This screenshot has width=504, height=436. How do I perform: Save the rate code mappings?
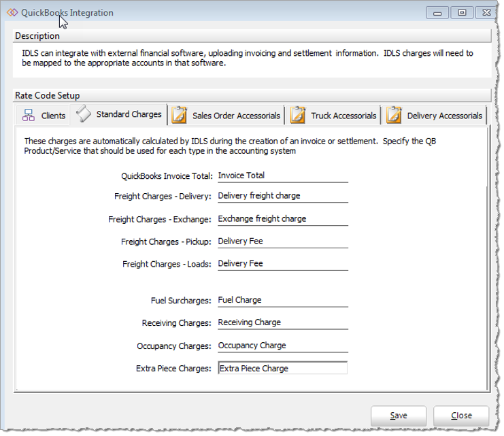(399, 416)
